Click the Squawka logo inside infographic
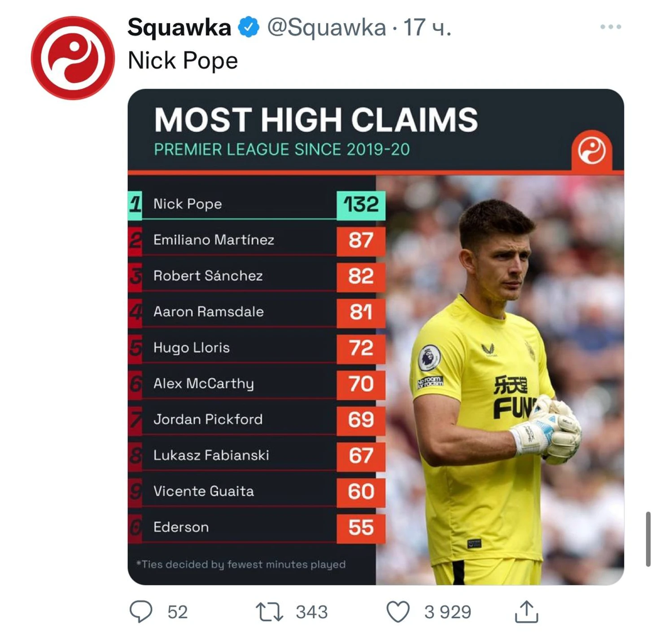This screenshot has width=655, height=644. point(591,150)
